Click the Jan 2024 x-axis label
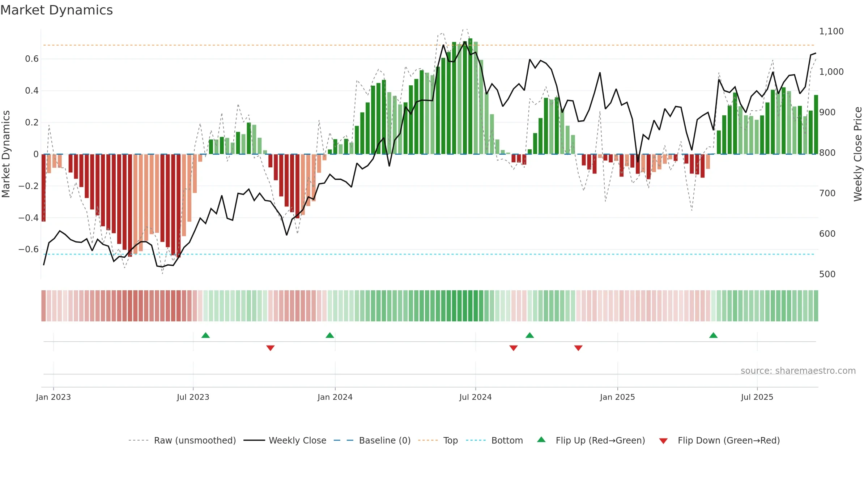The width and height of the screenshot is (868, 488). tap(335, 397)
